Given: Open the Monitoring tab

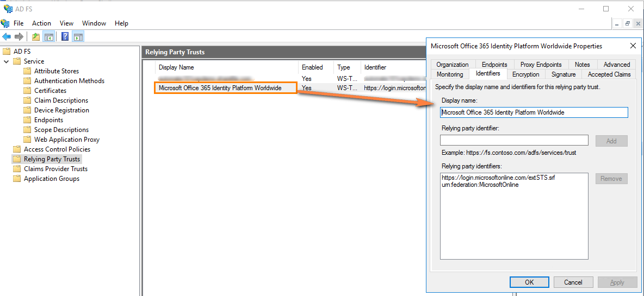Looking at the screenshot, I should click(450, 74).
